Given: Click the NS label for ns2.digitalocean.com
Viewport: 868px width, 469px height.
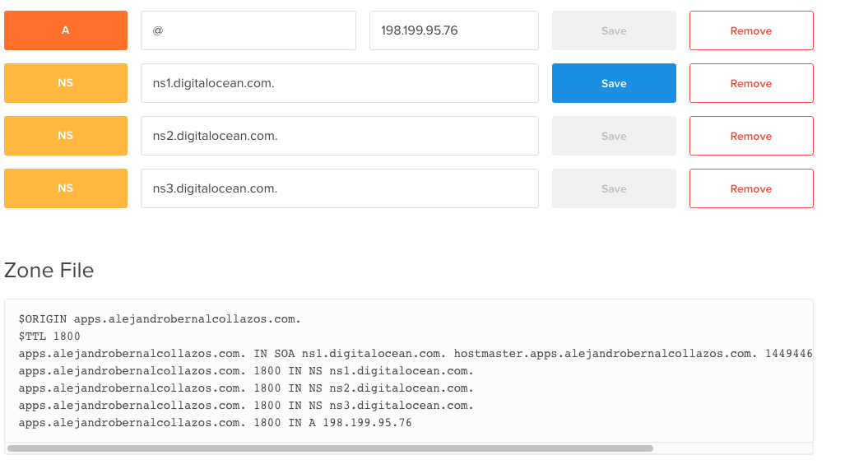Looking at the screenshot, I should pyautogui.click(x=66, y=136).
